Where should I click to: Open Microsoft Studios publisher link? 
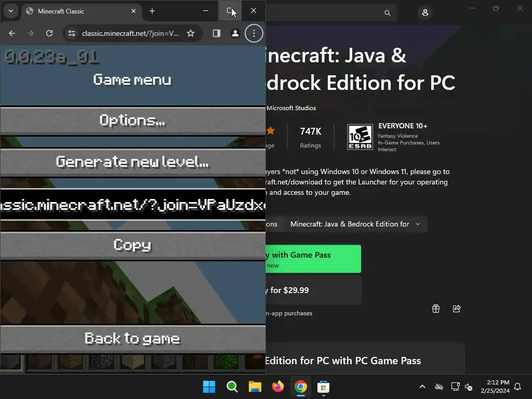point(291,108)
